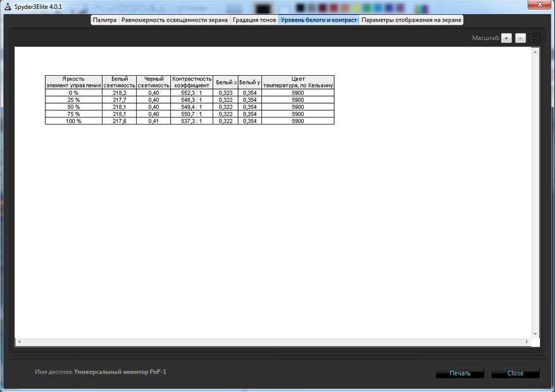Click contrast ratio 537,3 : 1
The width and height of the screenshot is (555, 392).
click(x=192, y=121)
